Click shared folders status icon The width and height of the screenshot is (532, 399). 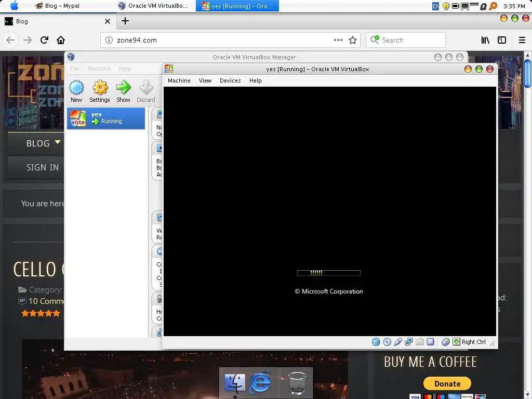coord(419,342)
